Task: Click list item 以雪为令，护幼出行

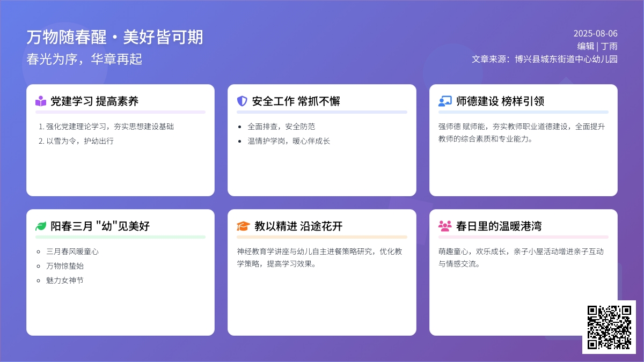Action: 80,141
